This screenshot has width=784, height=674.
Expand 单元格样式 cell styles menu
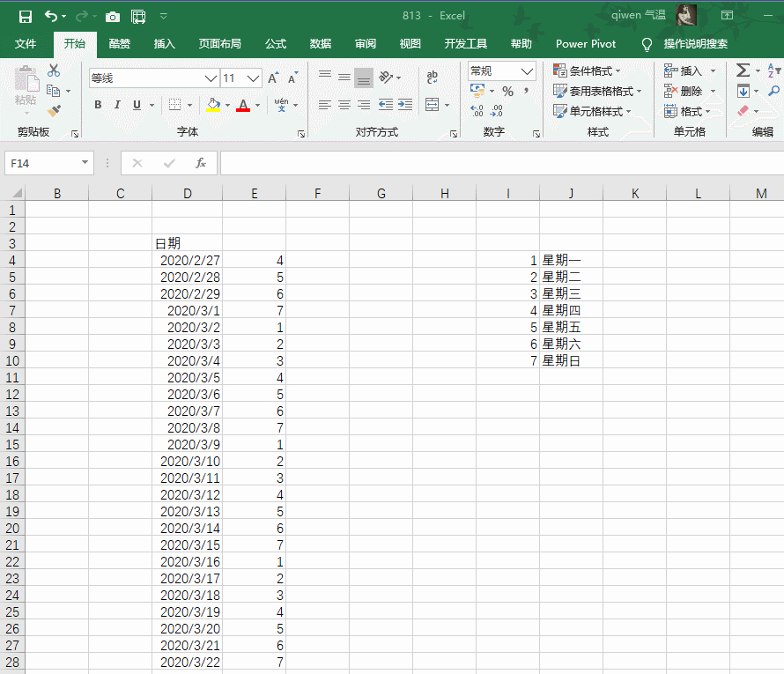[592, 111]
